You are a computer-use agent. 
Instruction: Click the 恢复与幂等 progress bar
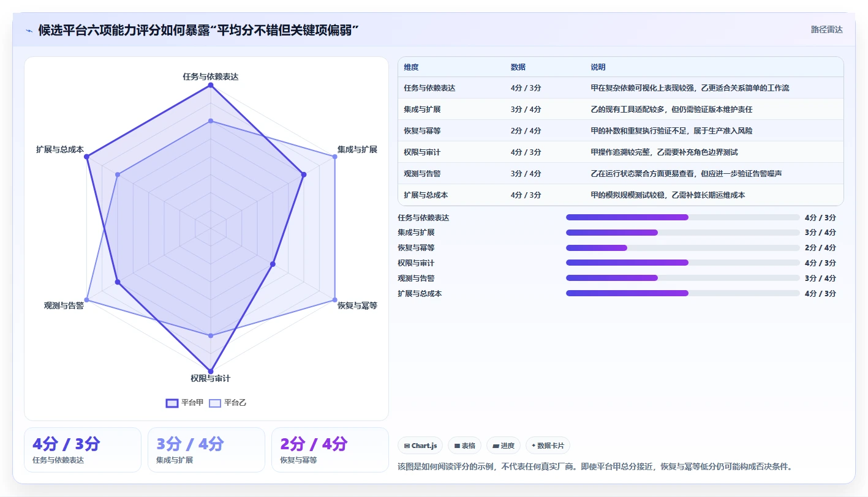point(682,248)
